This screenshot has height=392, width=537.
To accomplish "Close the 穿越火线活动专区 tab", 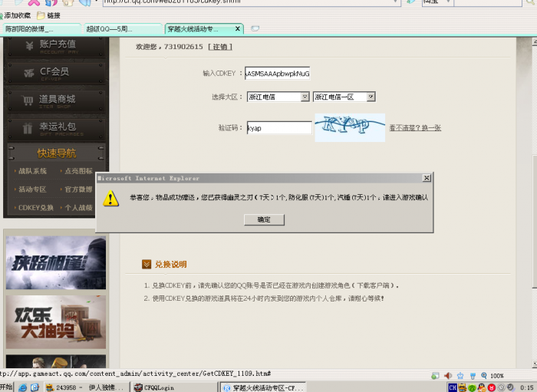I will [237, 28].
